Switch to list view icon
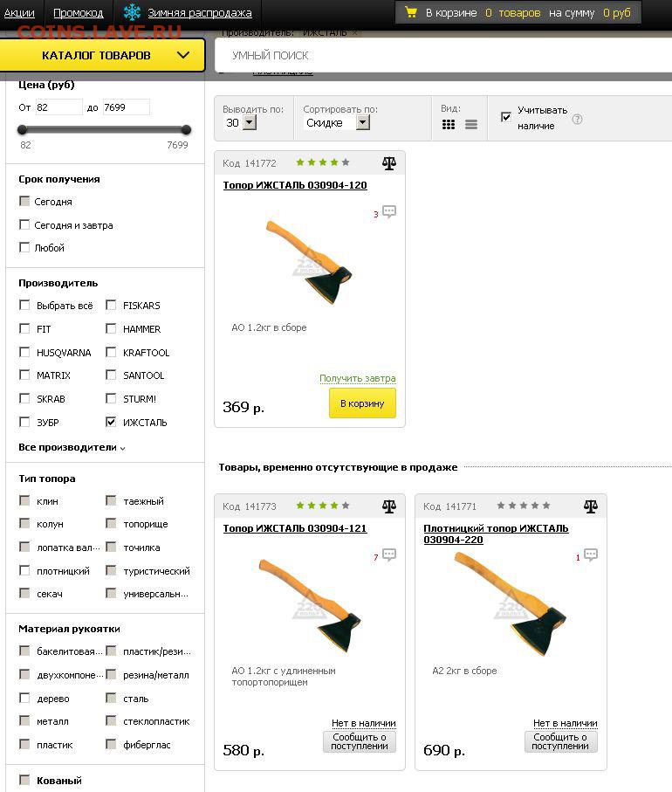 [x=471, y=124]
